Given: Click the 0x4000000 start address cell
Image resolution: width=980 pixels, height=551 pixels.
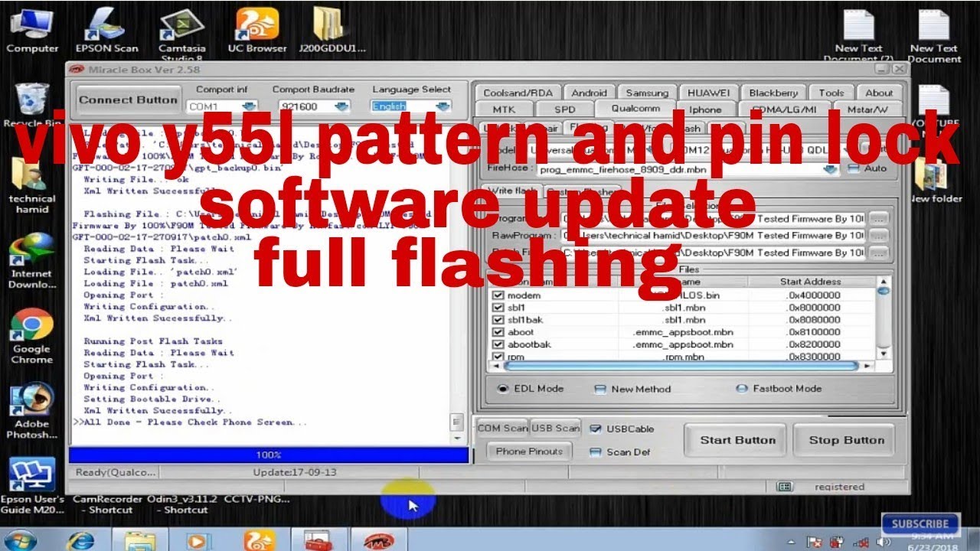Looking at the screenshot, I should click(x=813, y=295).
